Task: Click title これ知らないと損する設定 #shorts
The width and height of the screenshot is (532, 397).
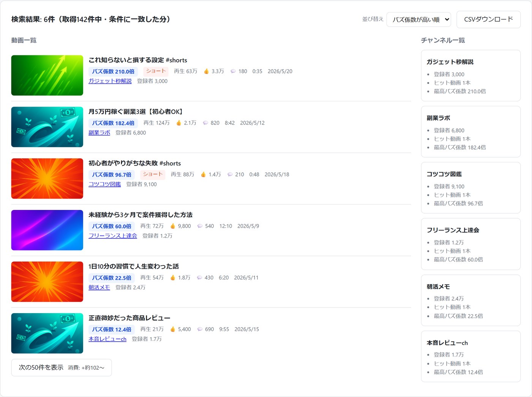Action: (x=138, y=60)
